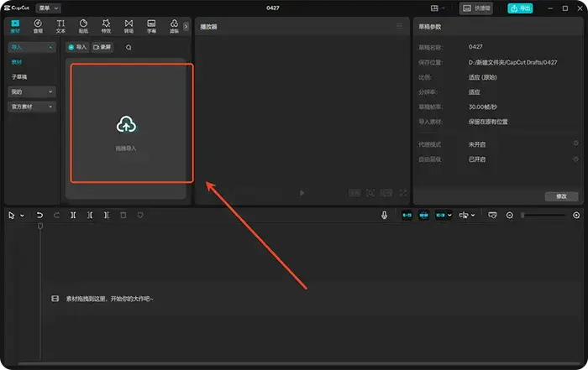This screenshot has height=370, width=588.
Task: Zoom out the timeline
Action: coord(509,216)
